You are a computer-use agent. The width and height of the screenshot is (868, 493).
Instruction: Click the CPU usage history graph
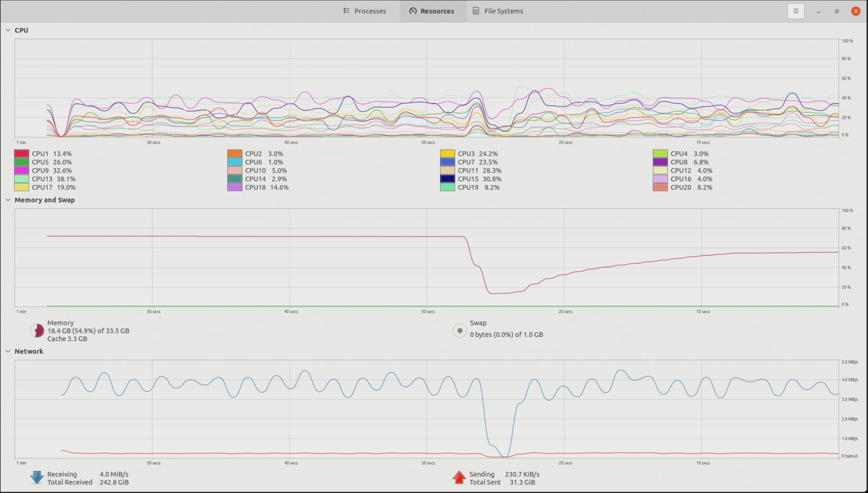click(x=426, y=88)
